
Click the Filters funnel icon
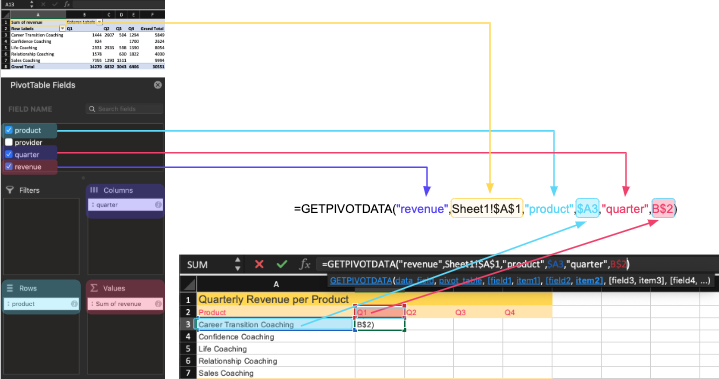[x=10, y=190]
